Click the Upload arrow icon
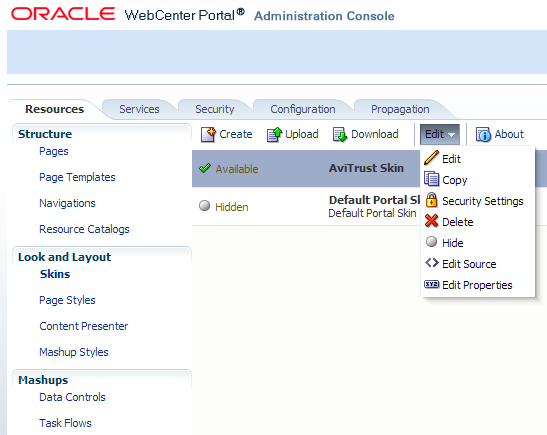 click(274, 134)
